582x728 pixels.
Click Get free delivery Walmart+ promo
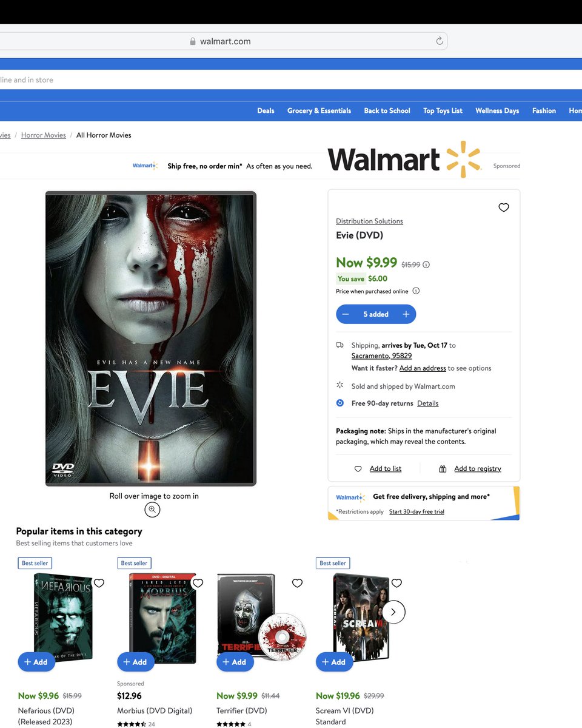(424, 503)
